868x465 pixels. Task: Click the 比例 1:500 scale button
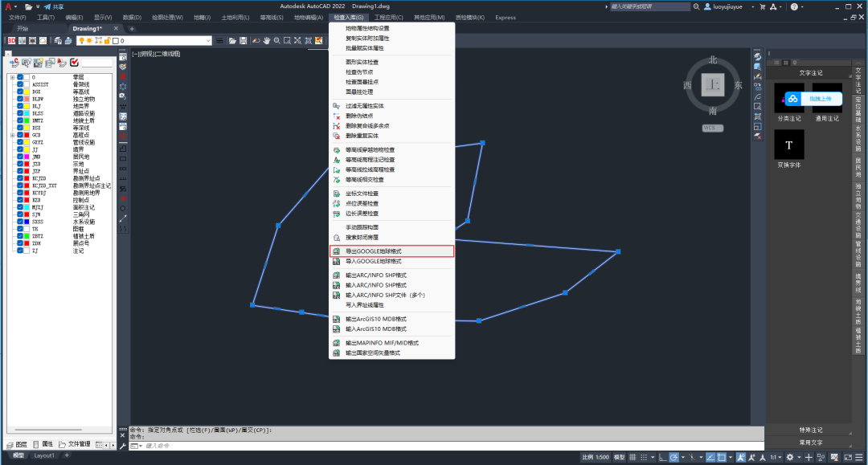(x=595, y=457)
